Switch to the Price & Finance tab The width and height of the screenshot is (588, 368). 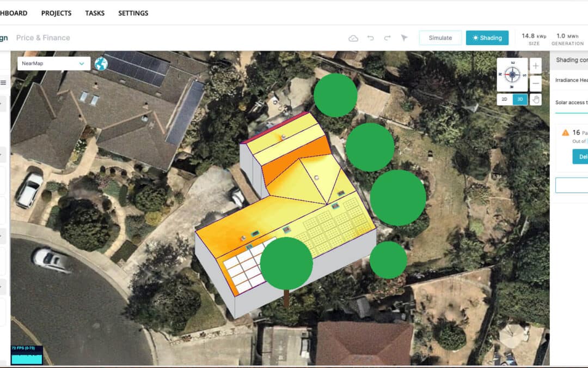coord(44,38)
